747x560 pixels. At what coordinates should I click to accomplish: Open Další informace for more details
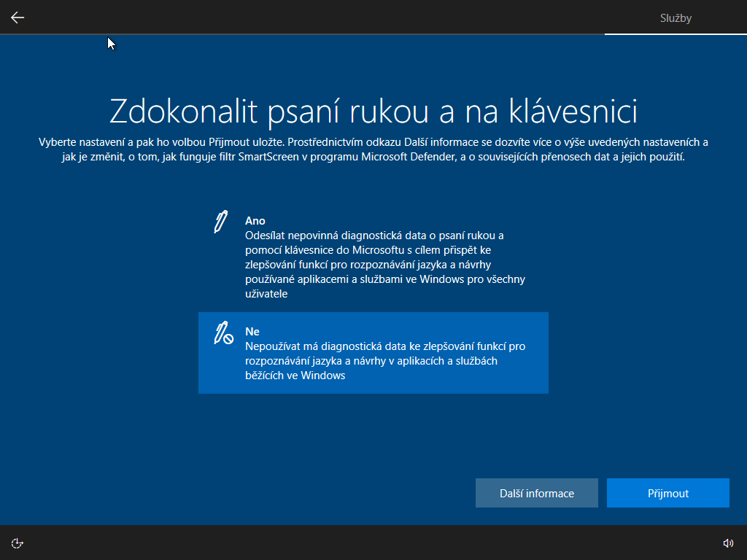coord(536,493)
